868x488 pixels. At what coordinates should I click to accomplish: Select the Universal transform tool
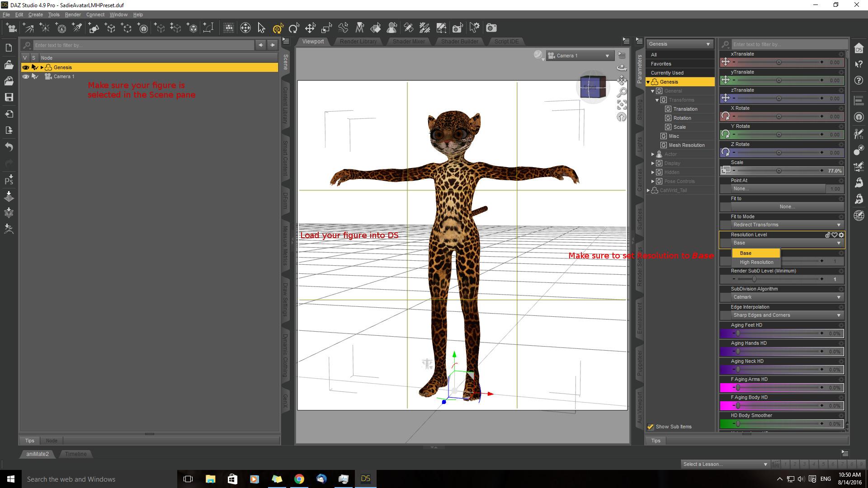click(x=278, y=28)
